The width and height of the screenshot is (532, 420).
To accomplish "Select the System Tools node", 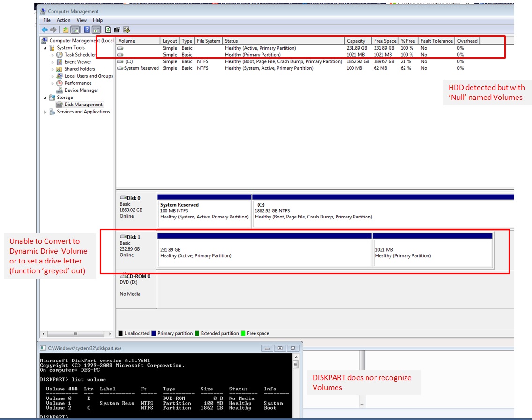I will (71, 48).
